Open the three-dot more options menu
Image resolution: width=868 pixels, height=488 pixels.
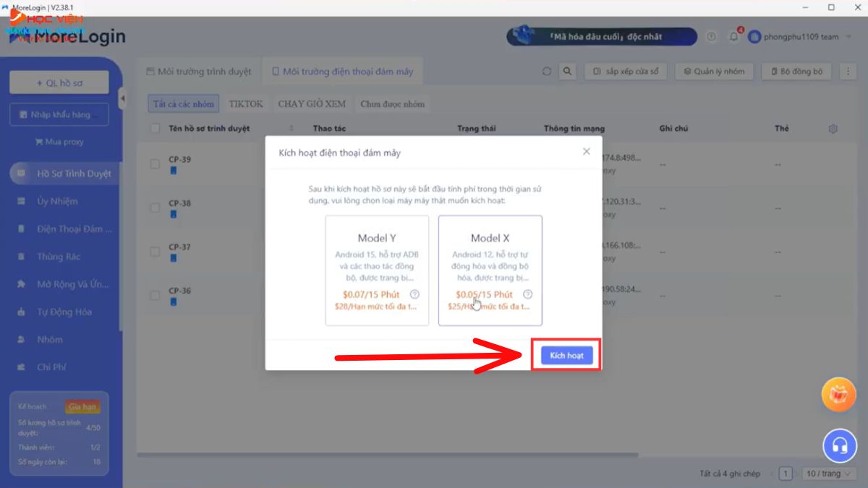coord(846,72)
